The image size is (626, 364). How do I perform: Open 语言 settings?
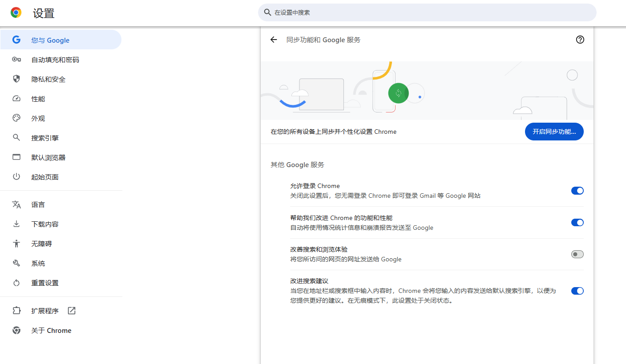click(x=61, y=204)
